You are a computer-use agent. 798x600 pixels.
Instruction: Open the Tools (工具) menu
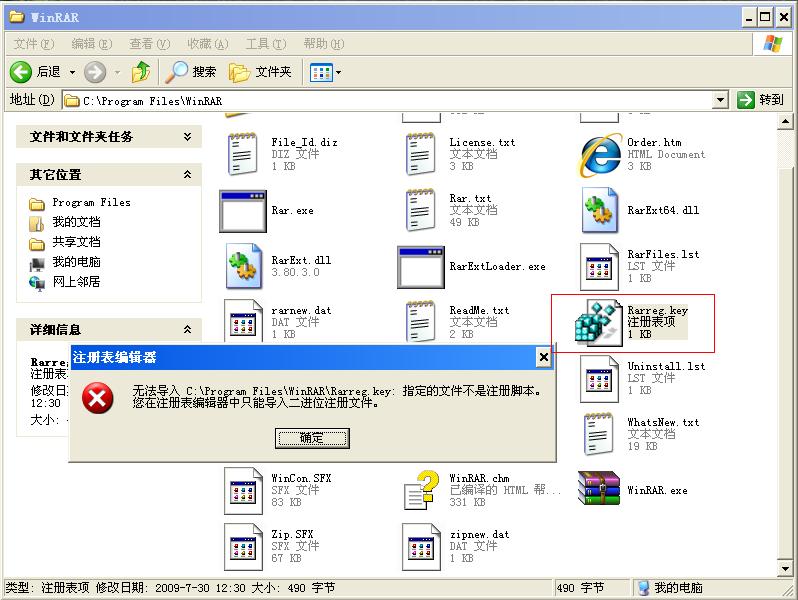(x=266, y=44)
